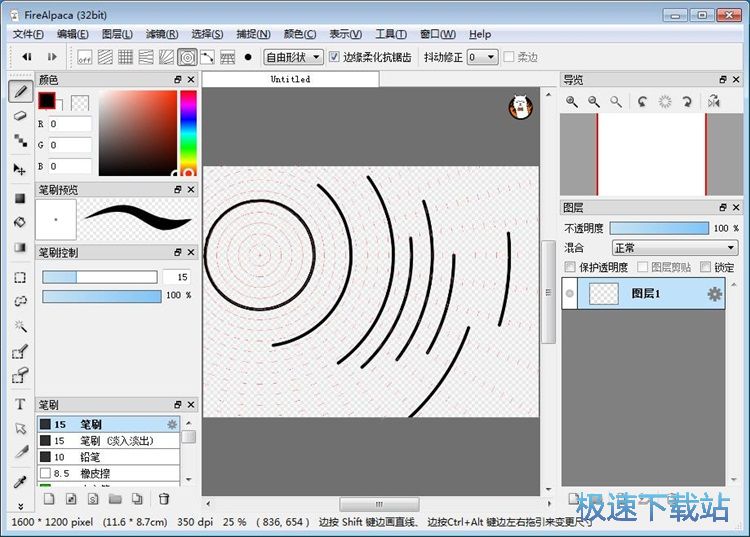The height and width of the screenshot is (537, 750).
Task: Click the rainbow hue strip
Action: tap(188, 130)
